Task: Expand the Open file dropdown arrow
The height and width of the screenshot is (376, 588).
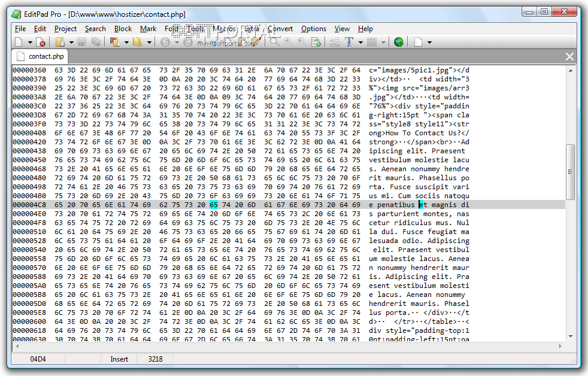Action: (71, 43)
